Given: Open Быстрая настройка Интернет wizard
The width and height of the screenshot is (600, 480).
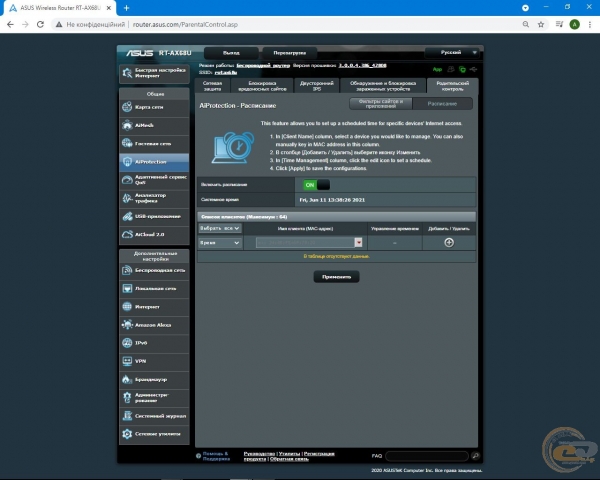Looking at the screenshot, I should coord(154,73).
